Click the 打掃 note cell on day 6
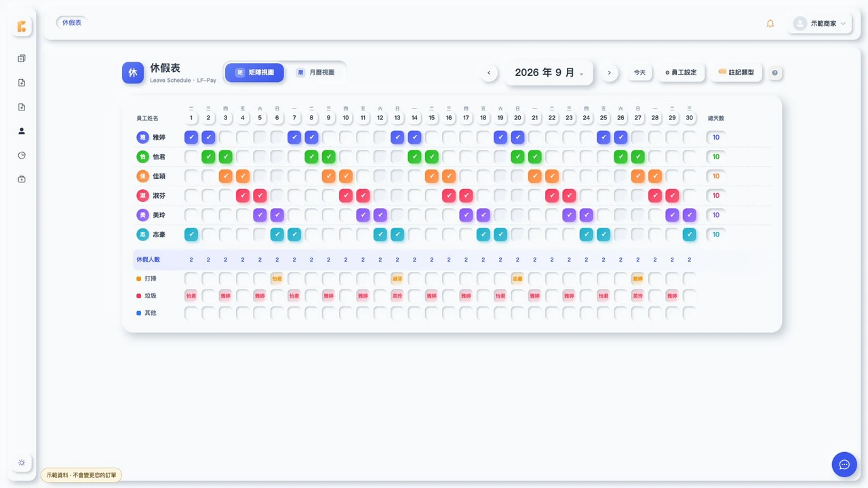 pyautogui.click(x=277, y=279)
